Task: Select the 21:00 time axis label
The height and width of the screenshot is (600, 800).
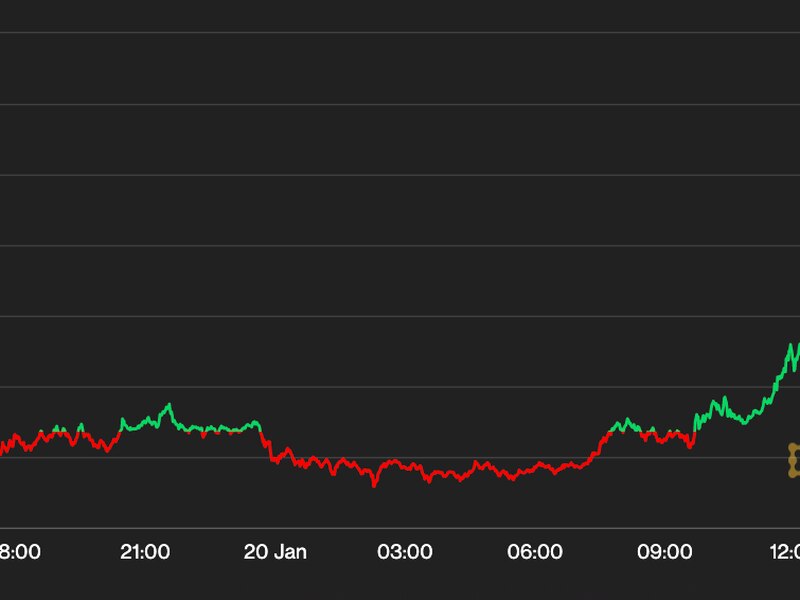Action: click(x=144, y=551)
